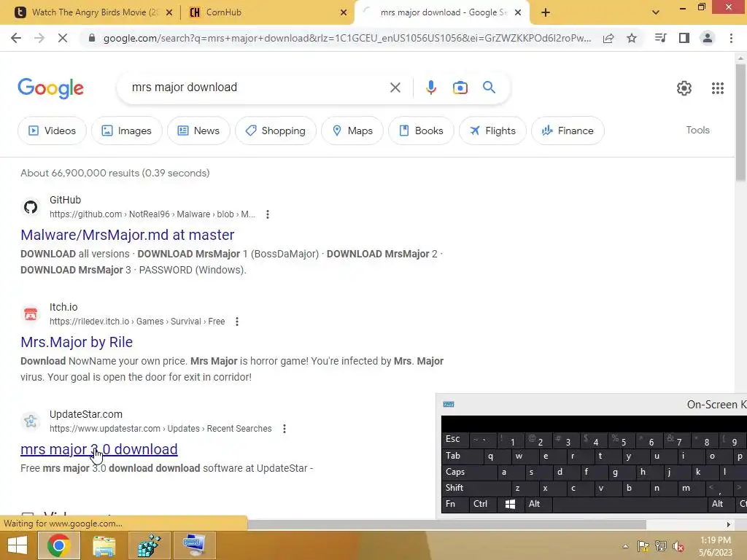
Task: Open Malware/MrsMajor.md at master link
Action: tap(127, 235)
